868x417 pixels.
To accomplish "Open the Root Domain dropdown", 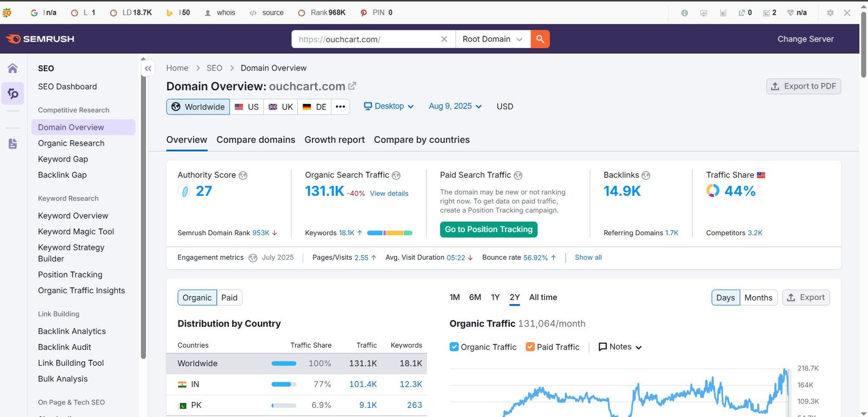I will point(493,39).
